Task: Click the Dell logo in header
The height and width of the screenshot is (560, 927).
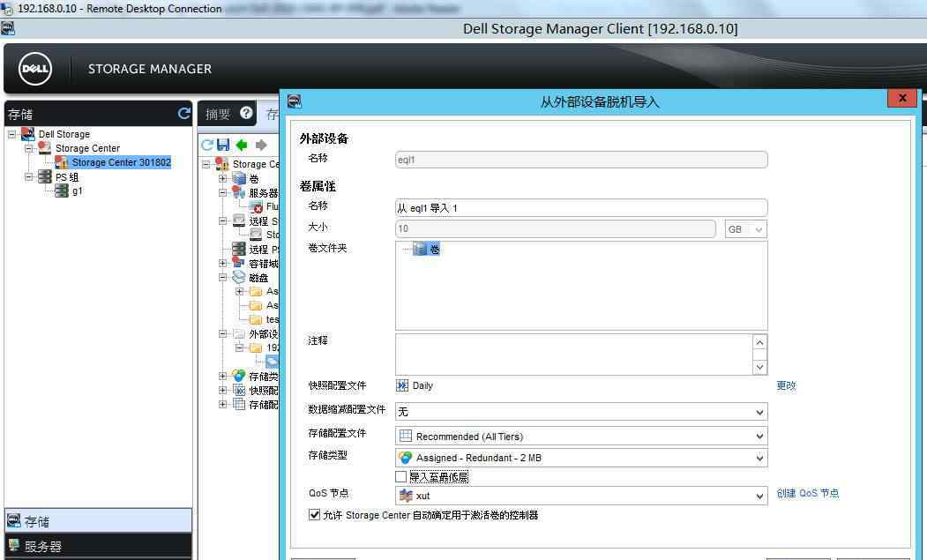Action: click(x=35, y=69)
